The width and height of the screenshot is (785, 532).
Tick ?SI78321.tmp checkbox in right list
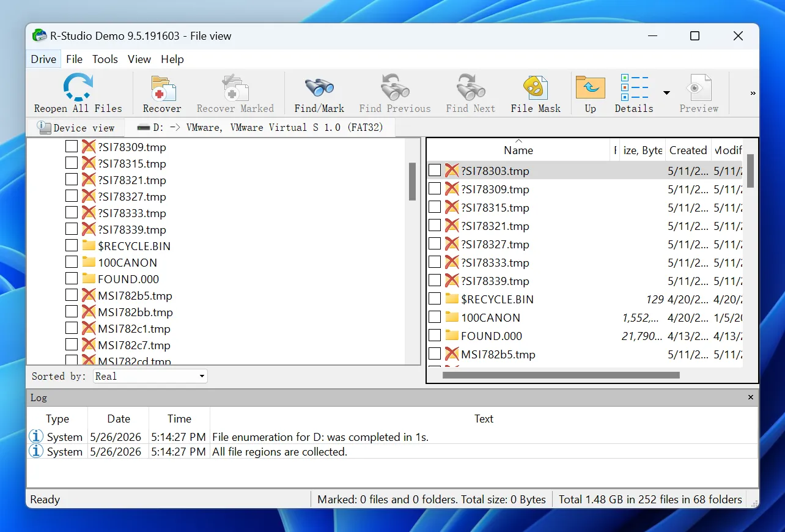coord(435,226)
